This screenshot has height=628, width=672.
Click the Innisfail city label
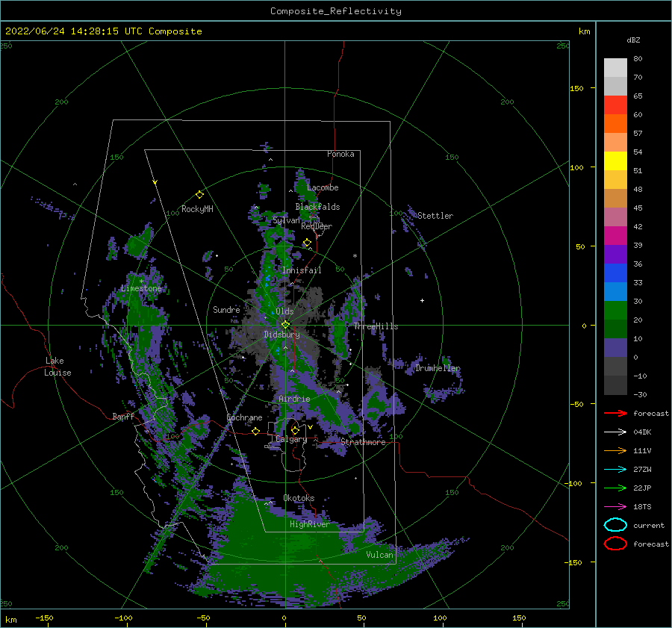(x=302, y=270)
